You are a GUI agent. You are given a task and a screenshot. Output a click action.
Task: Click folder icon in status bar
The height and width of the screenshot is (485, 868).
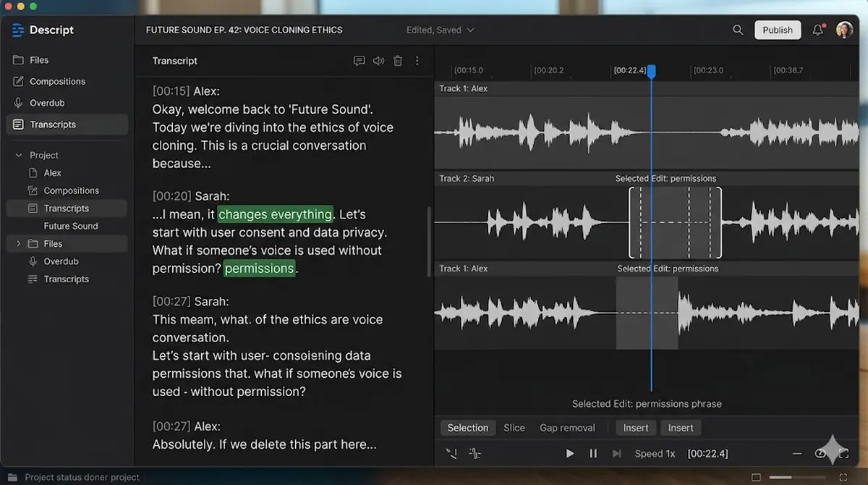tap(12, 477)
